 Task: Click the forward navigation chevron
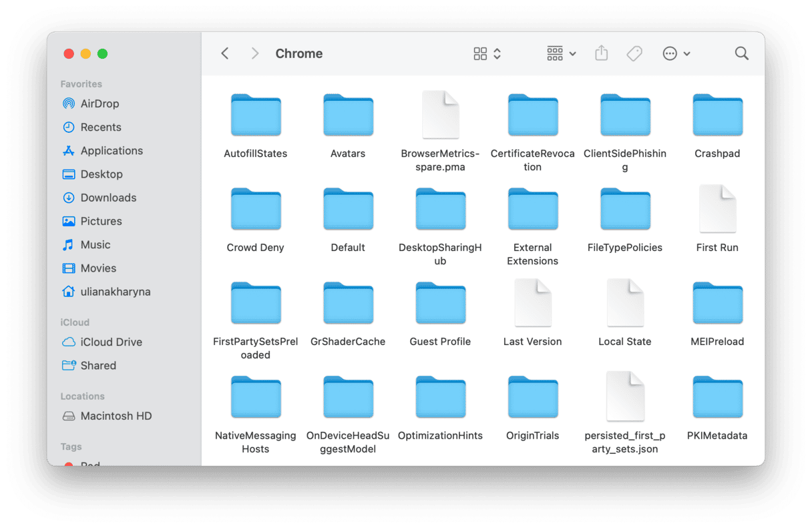pyautogui.click(x=254, y=53)
